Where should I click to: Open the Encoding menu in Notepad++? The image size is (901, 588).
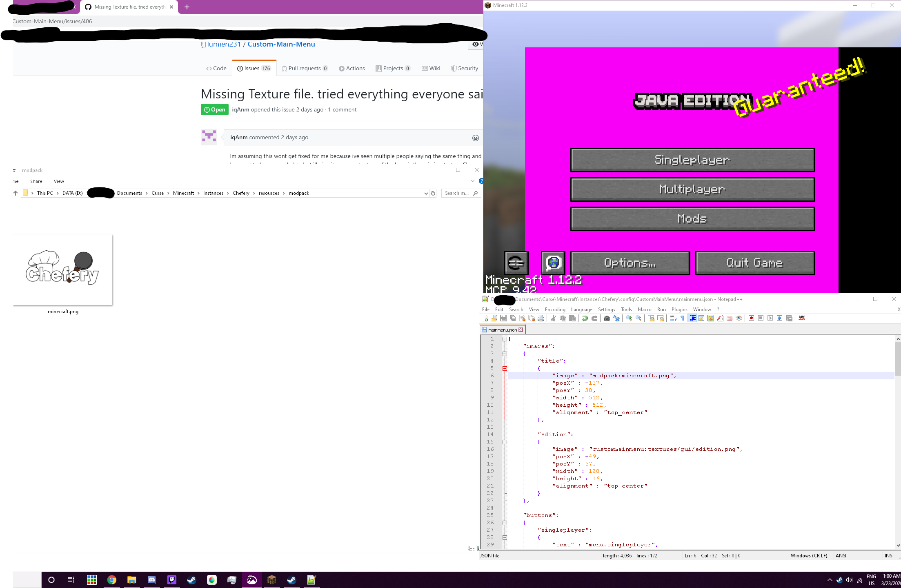coord(555,310)
